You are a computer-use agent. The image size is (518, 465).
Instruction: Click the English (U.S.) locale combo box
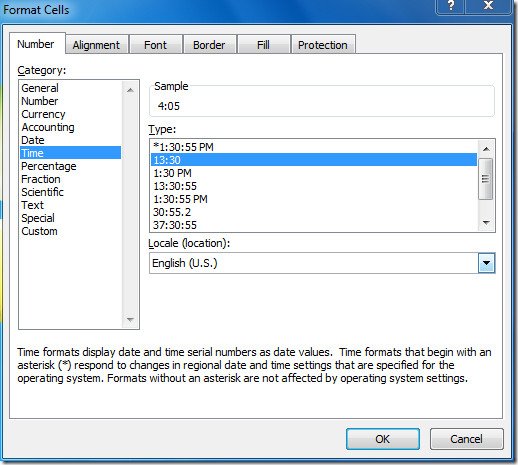point(322,263)
